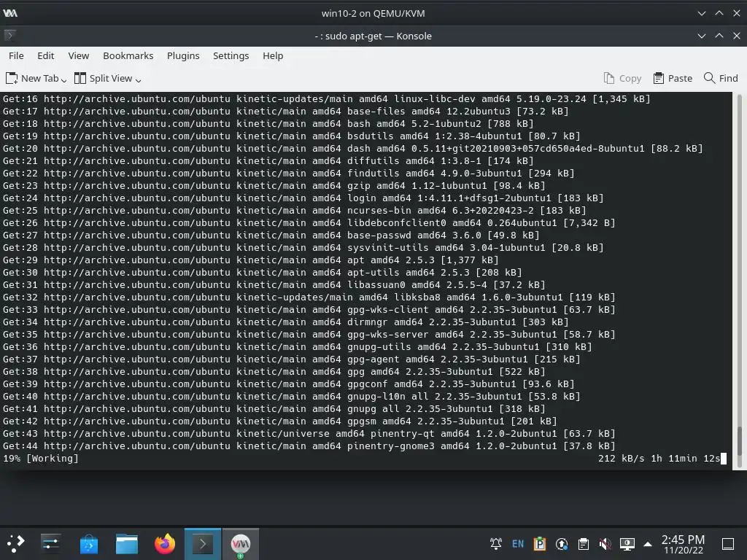Viewport: 747px width, 560px height.
Task: Expand hidden system tray icons arrow
Action: coord(648,543)
